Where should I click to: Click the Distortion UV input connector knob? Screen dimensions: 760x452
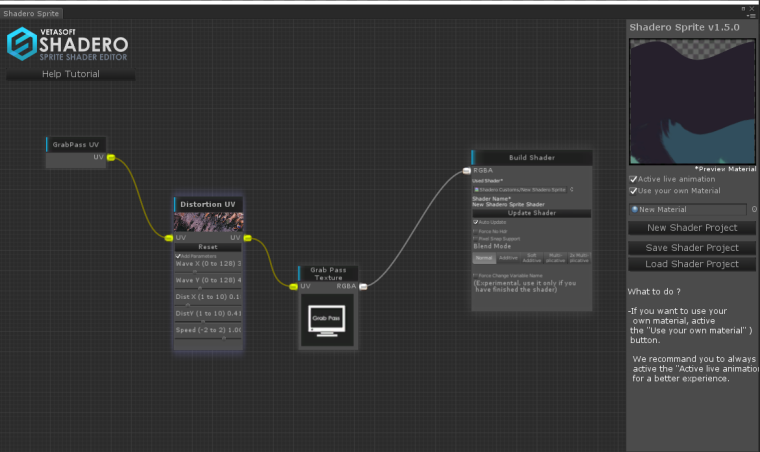tap(168, 238)
